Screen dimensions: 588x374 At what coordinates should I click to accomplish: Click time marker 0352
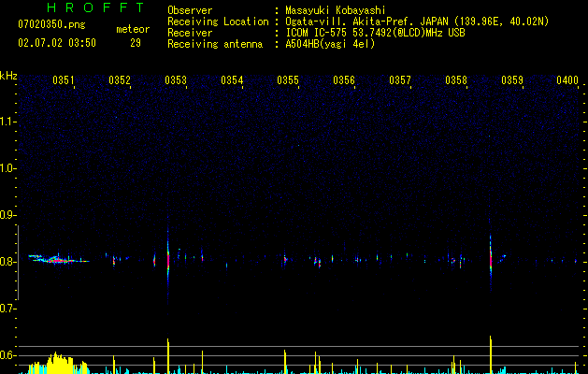pos(120,80)
